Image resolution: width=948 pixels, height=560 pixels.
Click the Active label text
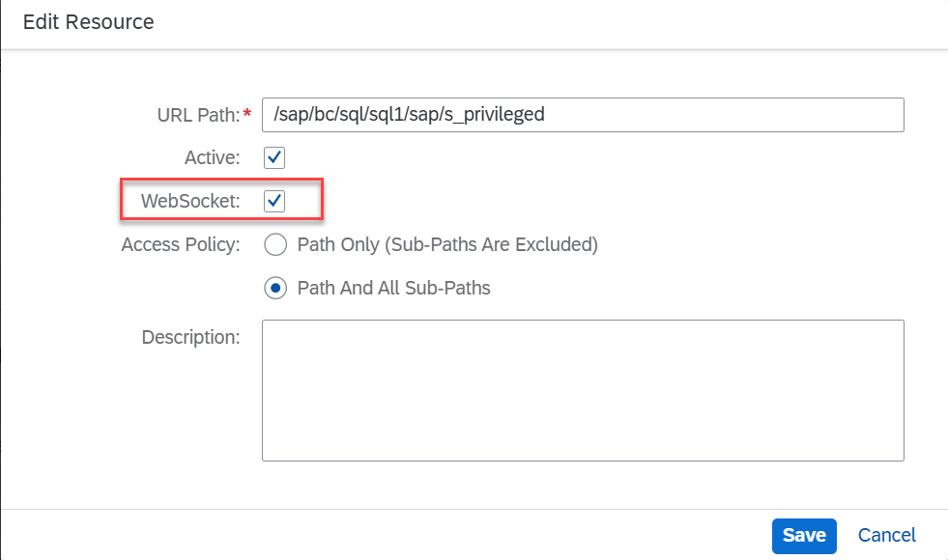[213, 157]
